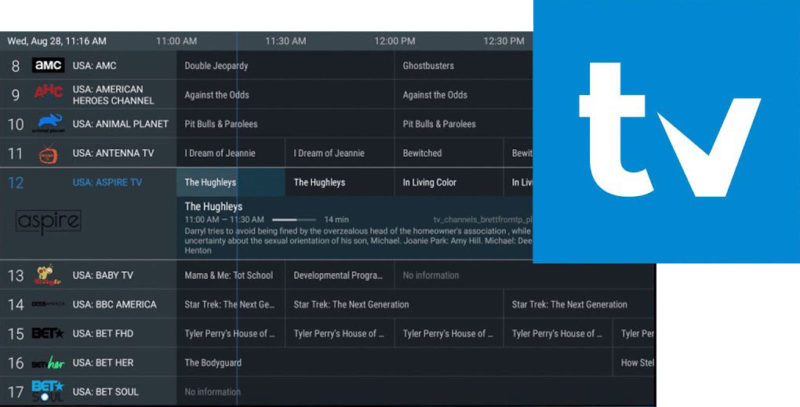Open the 11:30 AM I Dream of Jeannie
This screenshot has height=407, width=800.
[340, 153]
